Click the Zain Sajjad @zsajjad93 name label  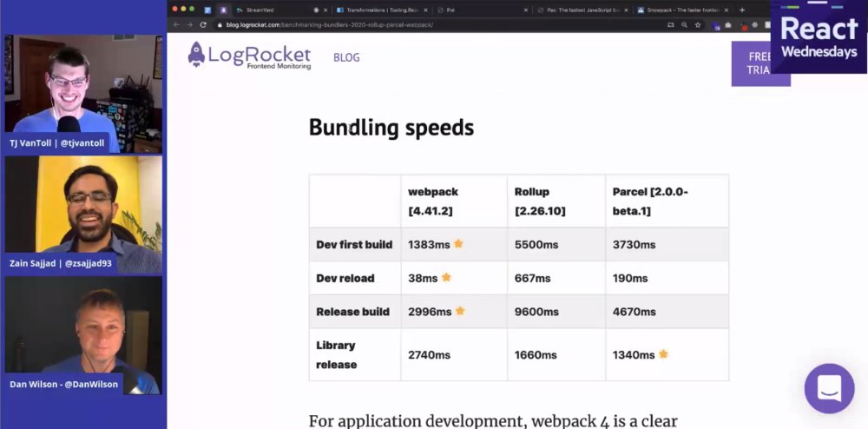click(61, 263)
